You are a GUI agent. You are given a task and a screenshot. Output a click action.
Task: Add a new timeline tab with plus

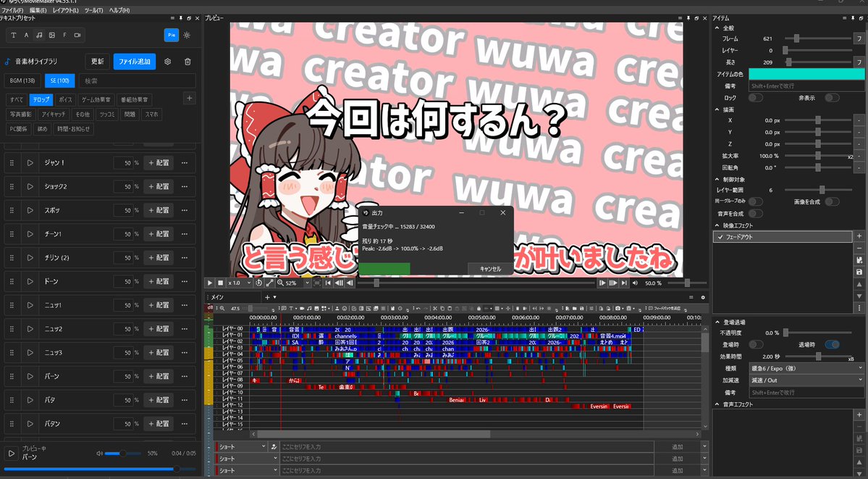pos(267,298)
